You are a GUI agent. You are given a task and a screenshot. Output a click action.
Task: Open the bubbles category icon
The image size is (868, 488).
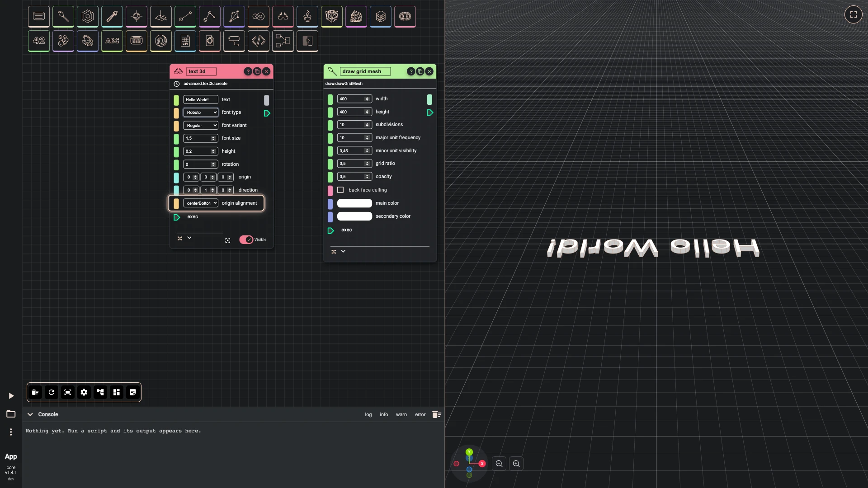(63, 41)
